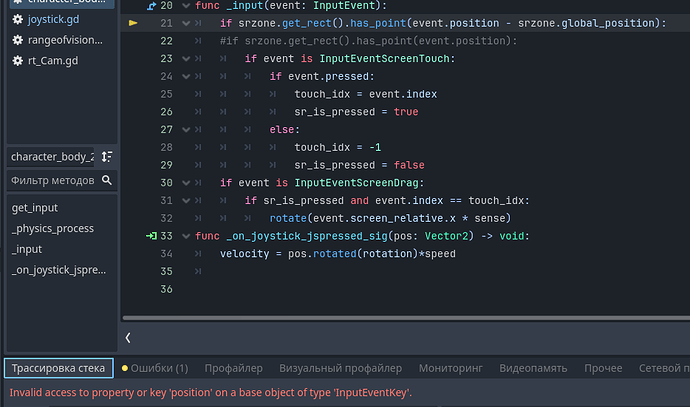
Task: Open the Мониторинг tab
Action: [453, 368]
